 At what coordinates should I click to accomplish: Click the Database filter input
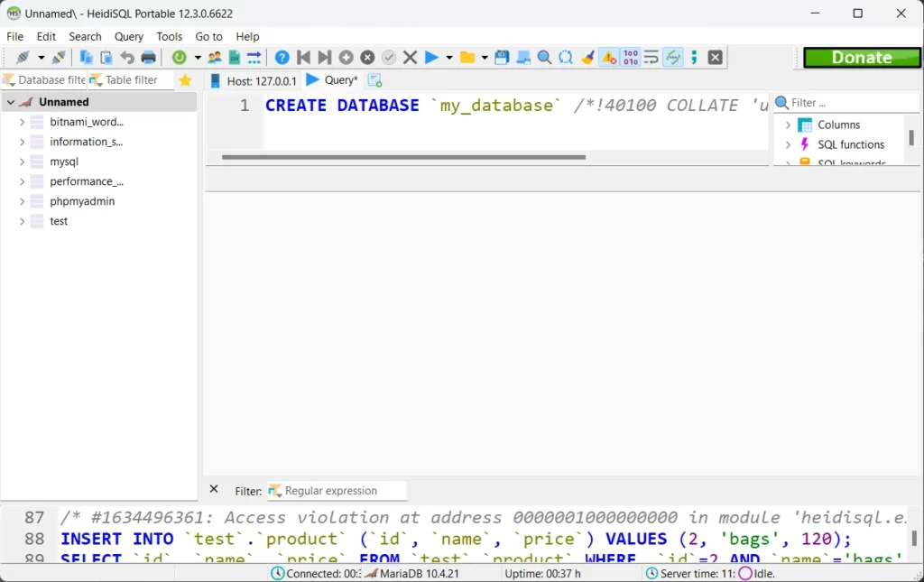tap(44, 80)
